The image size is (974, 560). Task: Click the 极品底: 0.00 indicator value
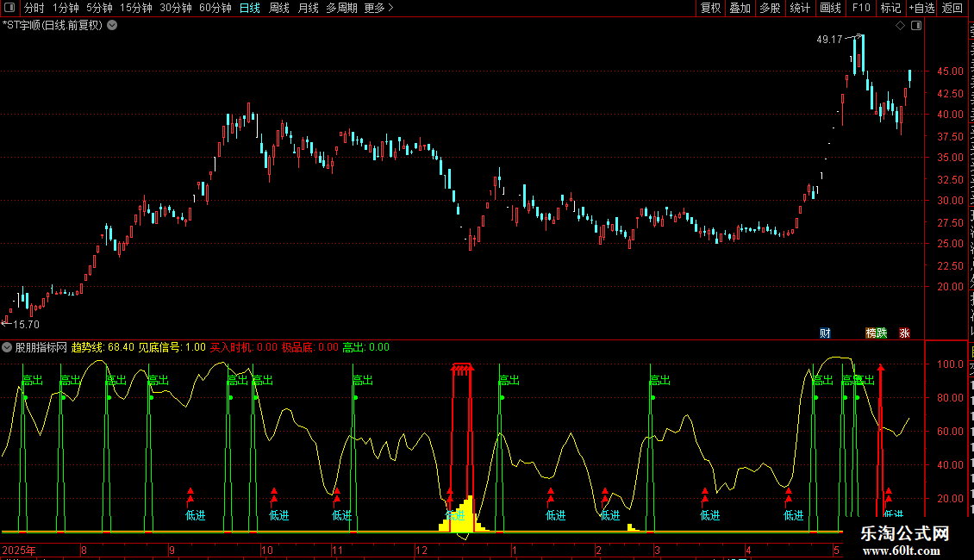tap(310, 348)
